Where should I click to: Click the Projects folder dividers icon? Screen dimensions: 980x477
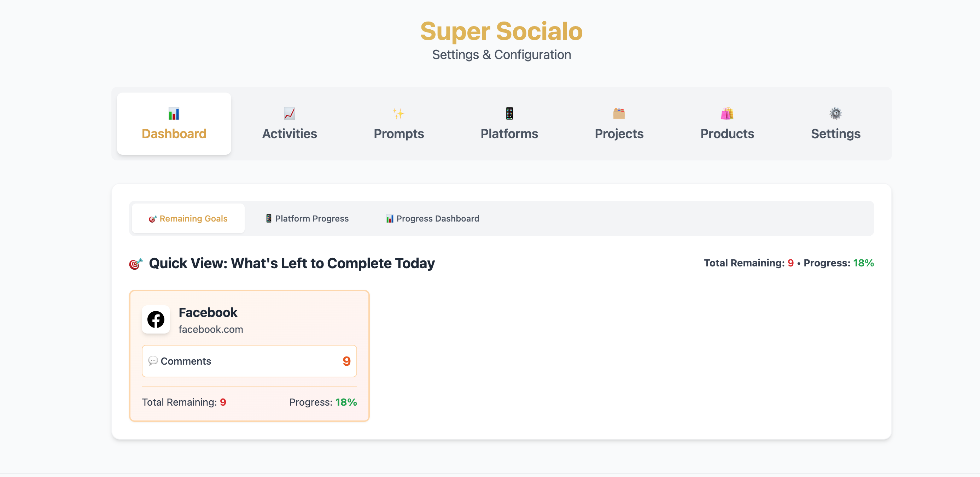click(619, 113)
